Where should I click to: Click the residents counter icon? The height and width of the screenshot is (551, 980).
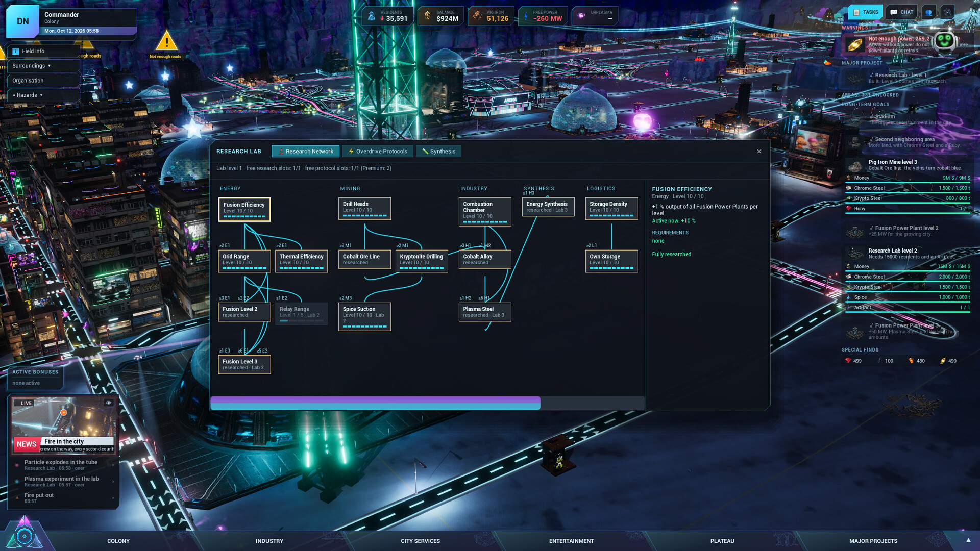coord(372,16)
